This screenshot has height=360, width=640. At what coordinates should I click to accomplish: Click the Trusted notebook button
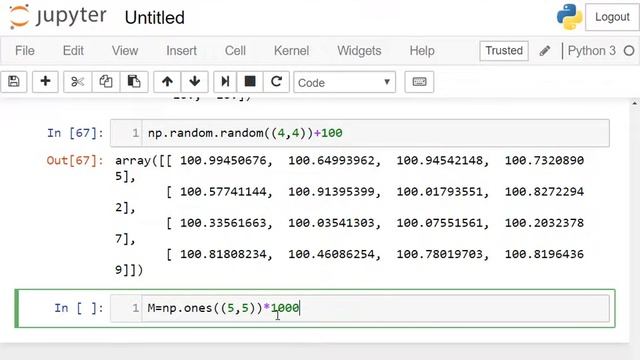tap(504, 51)
